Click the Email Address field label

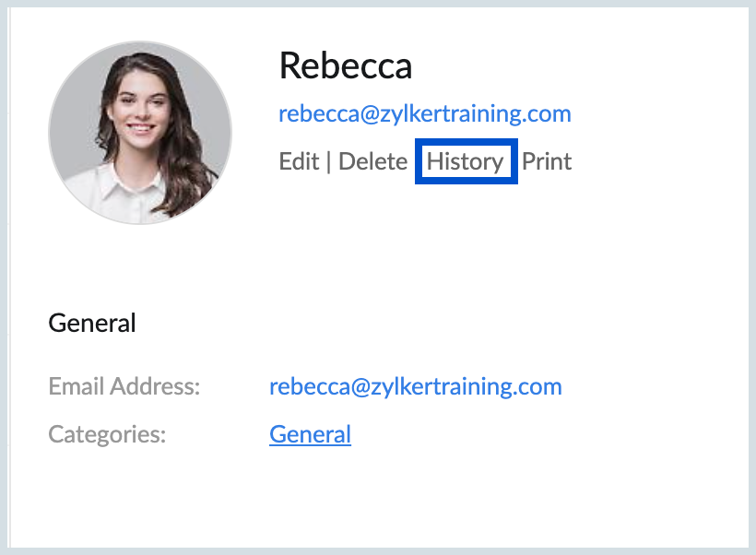coord(124,386)
